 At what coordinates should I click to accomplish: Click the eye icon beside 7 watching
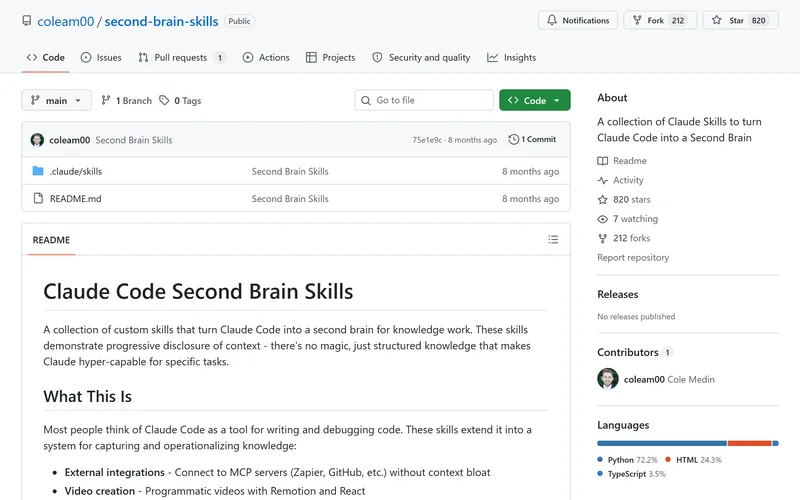click(x=603, y=219)
